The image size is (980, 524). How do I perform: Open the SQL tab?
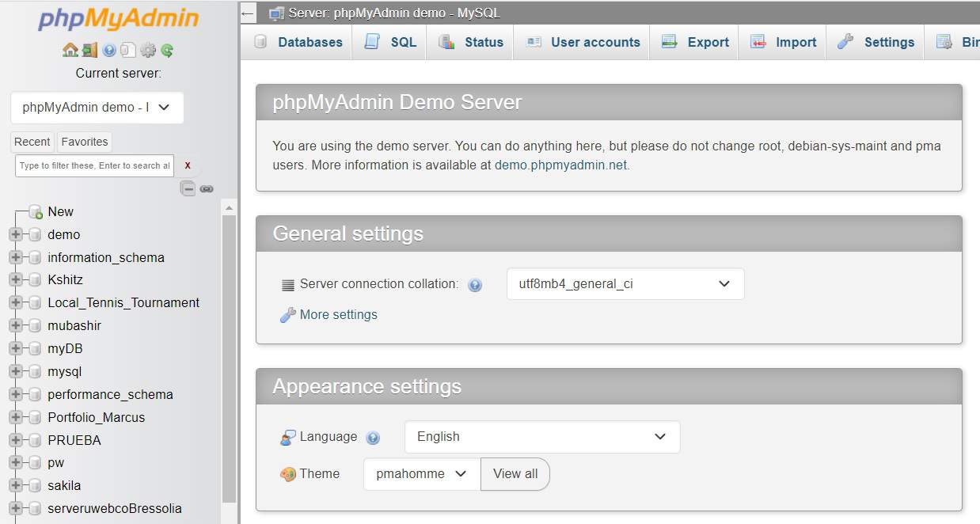(390, 43)
